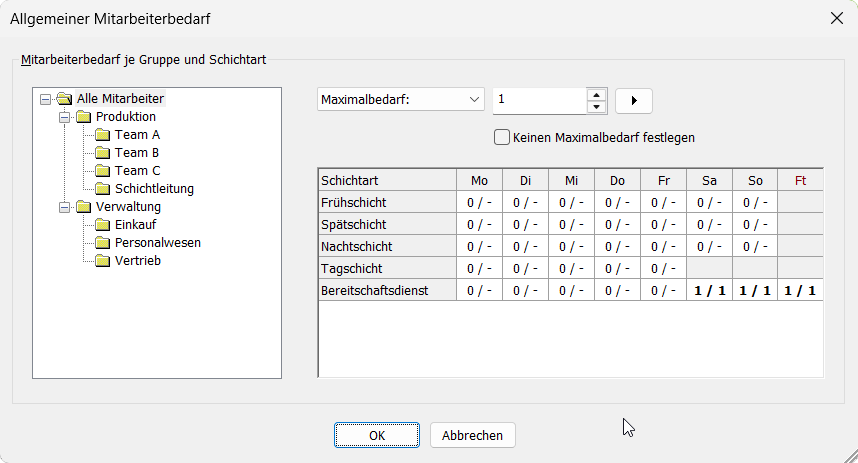Viewport: 858px width, 463px height.
Task: Click Tagschicht Fr cell
Action: [x=664, y=268]
